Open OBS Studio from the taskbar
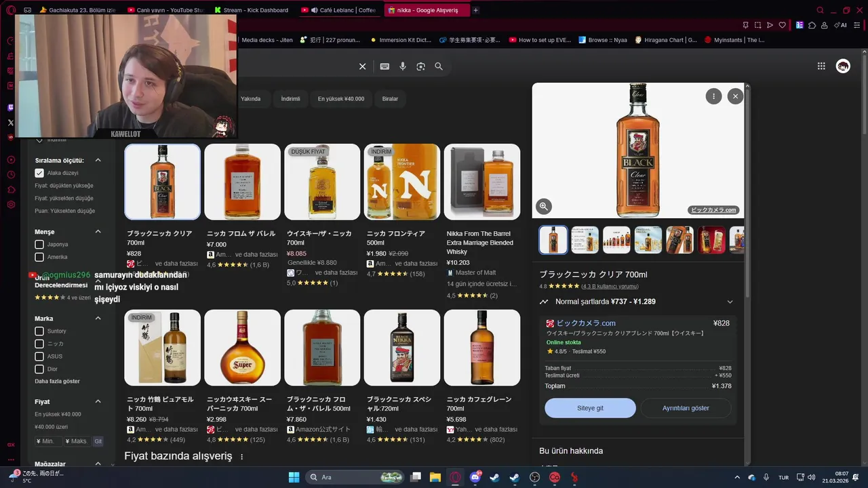The width and height of the screenshot is (868, 488). click(x=534, y=477)
